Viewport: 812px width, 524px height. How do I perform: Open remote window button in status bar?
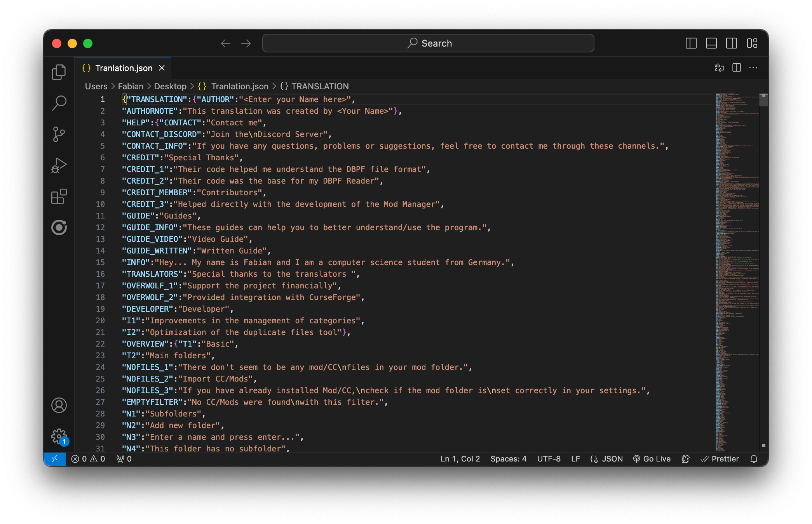click(x=54, y=459)
